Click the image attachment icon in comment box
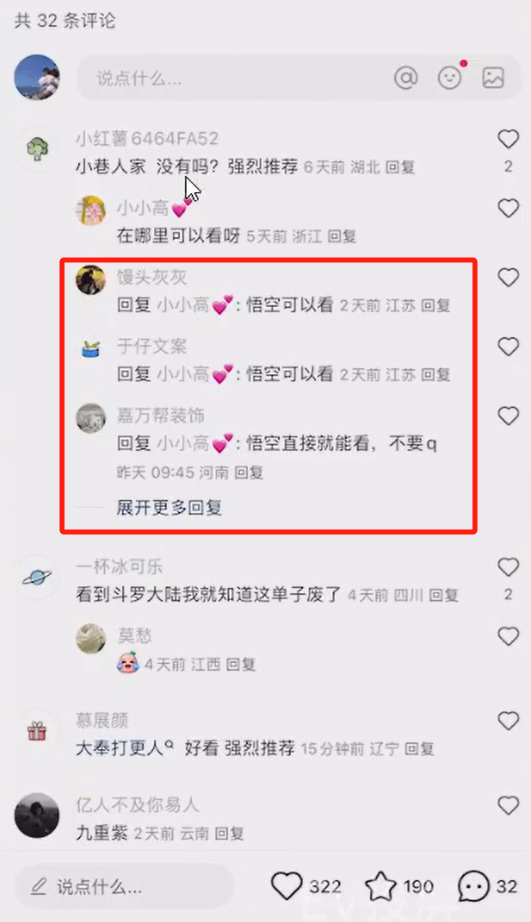531x922 pixels. (493, 78)
